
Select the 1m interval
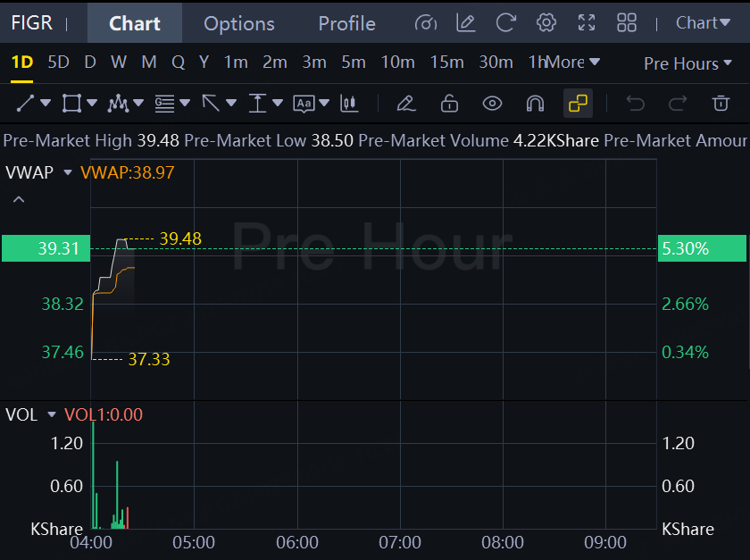click(x=236, y=63)
